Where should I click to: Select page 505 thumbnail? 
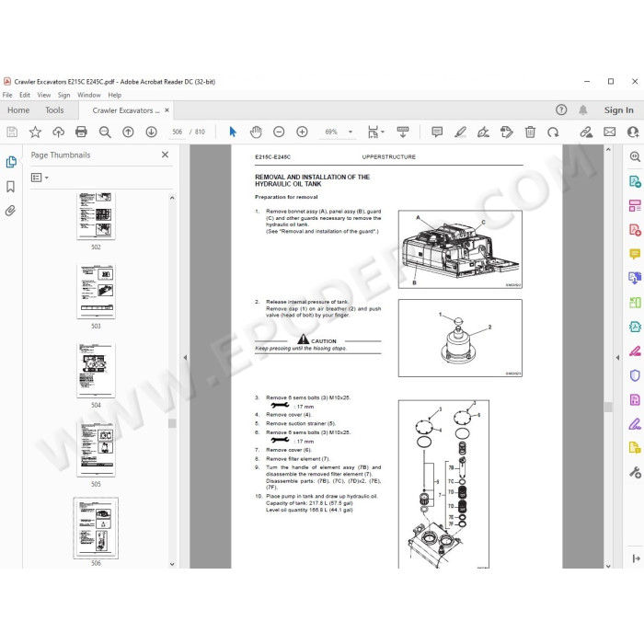point(96,450)
